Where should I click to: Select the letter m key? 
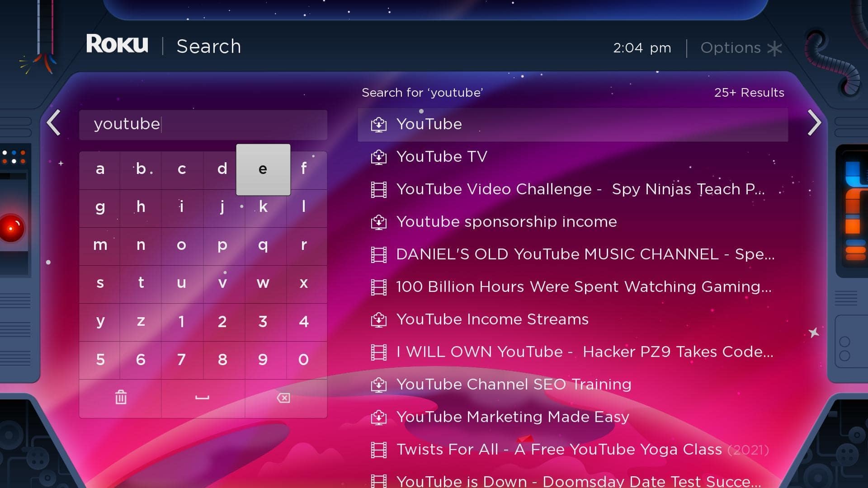point(100,245)
